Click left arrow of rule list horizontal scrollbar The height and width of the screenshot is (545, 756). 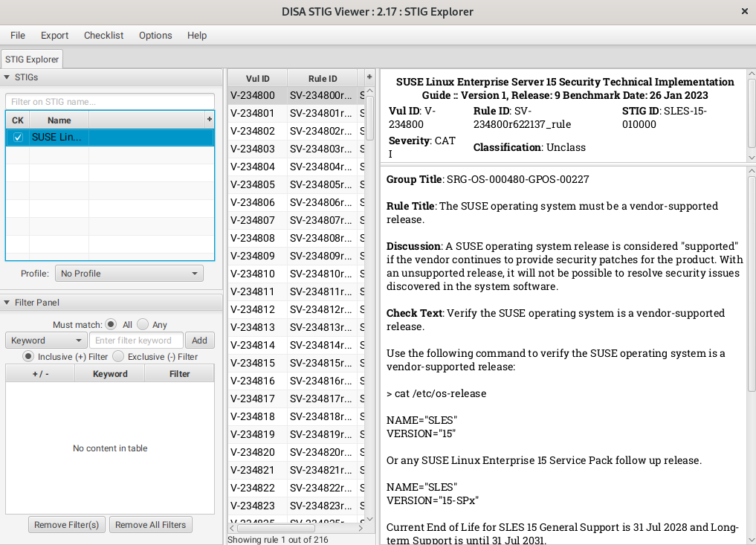232,527
